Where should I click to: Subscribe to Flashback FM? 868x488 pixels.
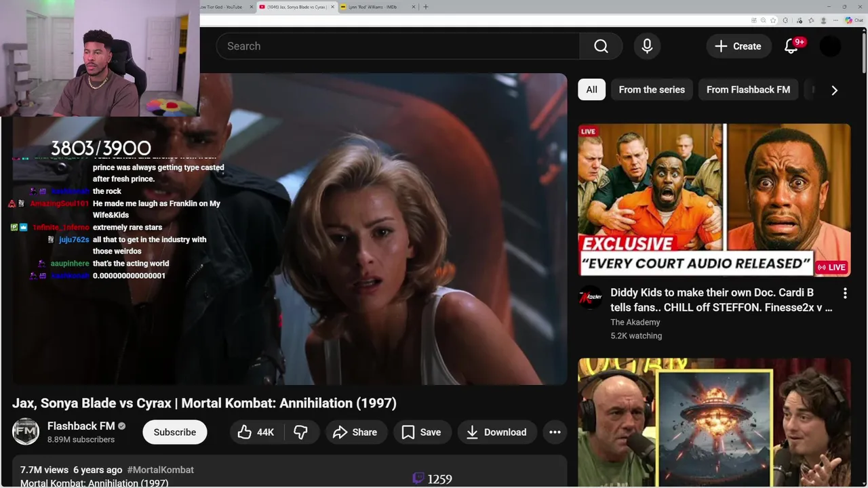click(174, 432)
